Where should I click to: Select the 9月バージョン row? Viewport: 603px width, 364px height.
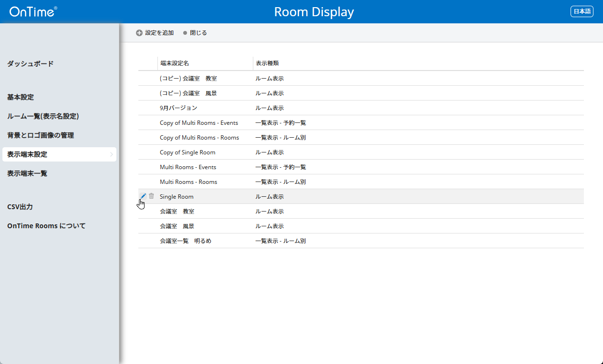coord(178,108)
